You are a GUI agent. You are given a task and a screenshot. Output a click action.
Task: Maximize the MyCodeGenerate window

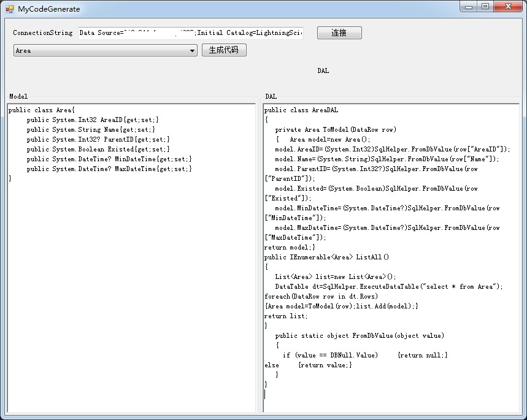point(485,7)
